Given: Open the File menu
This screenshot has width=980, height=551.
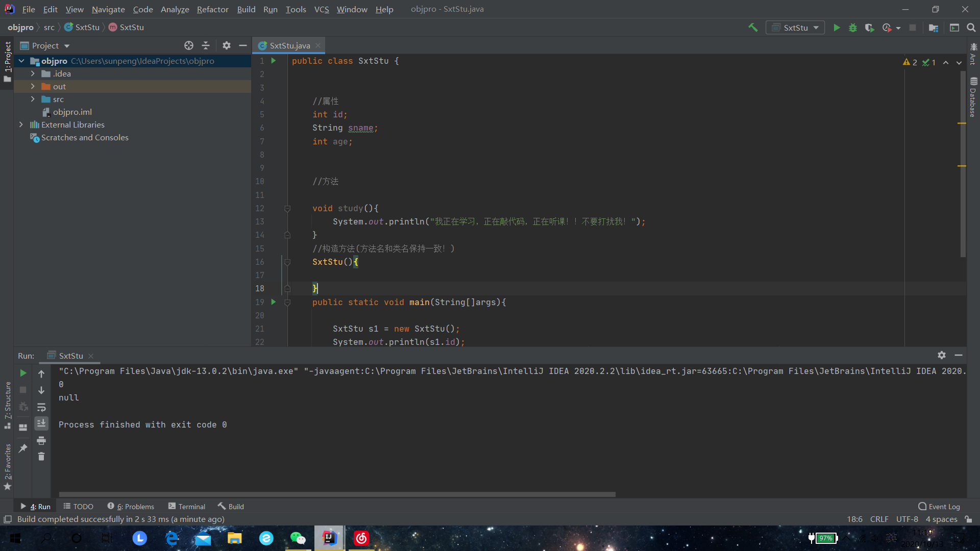Looking at the screenshot, I should pyautogui.click(x=29, y=9).
